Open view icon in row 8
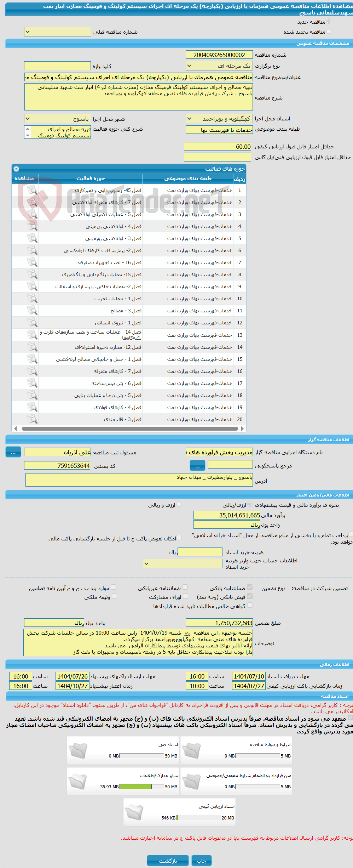Viewport: 353px width, 868px height. [32, 274]
